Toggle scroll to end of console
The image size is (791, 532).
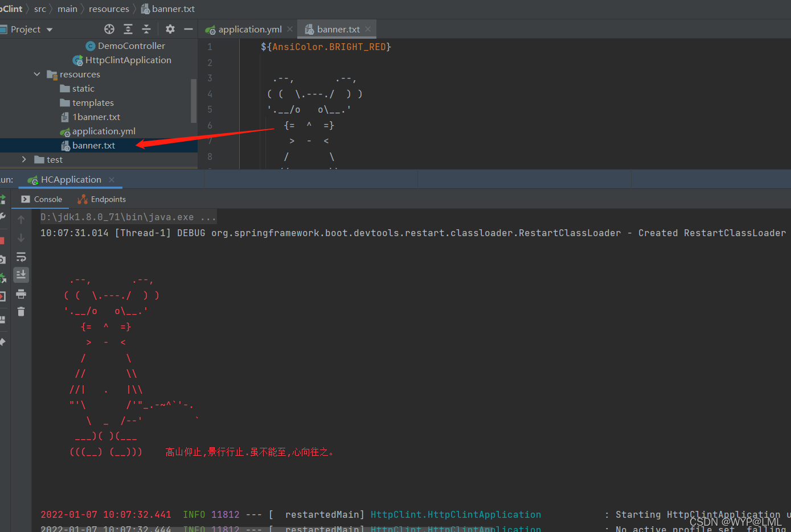[21, 275]
